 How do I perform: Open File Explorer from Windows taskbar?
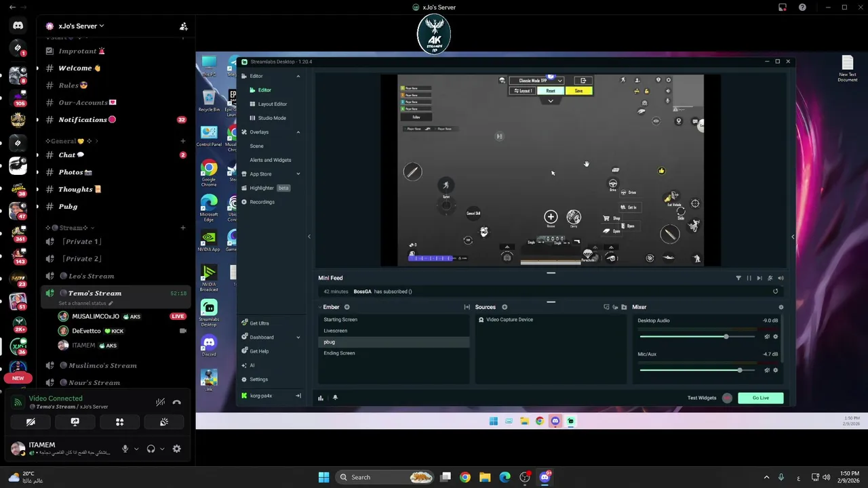coord(485,477)
